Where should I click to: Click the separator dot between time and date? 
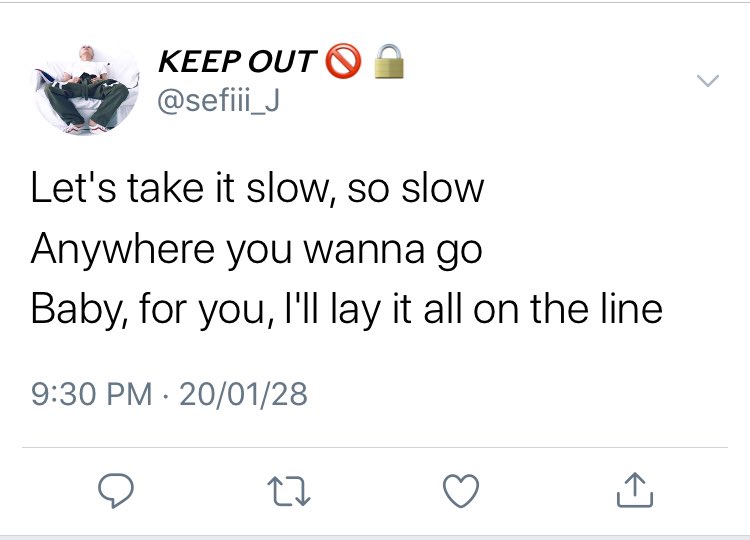pos(165,396)
